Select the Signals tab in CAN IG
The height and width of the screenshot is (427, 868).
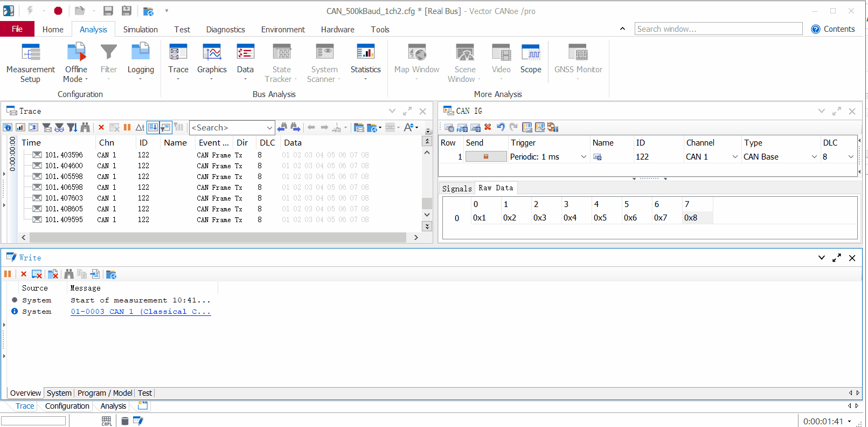[457, 189]
